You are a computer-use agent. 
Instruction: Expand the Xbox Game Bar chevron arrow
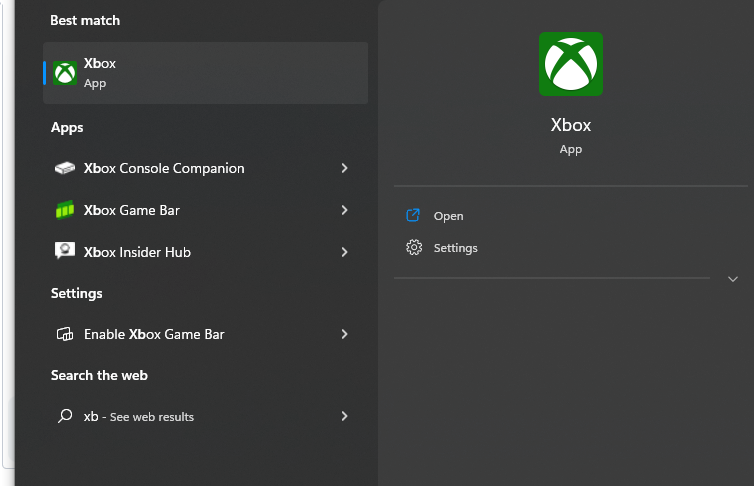(344, 210)
